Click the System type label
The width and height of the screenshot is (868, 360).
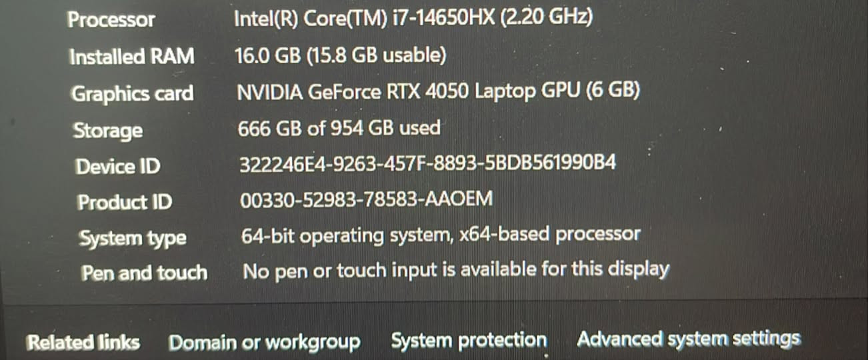pyautogui.click(x=133, y=239)
